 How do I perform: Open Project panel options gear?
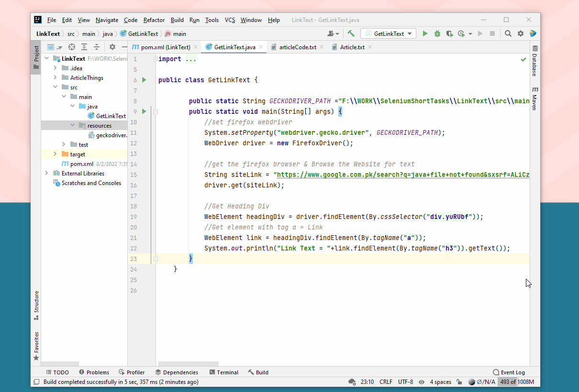pyautogui.click(x=112, y=47)
